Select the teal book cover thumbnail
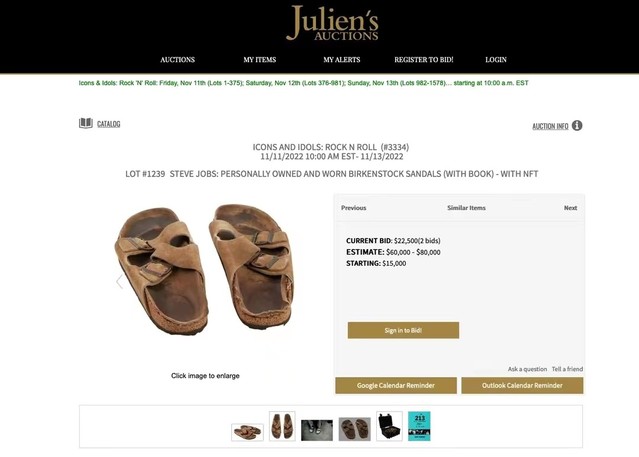Viewport: 639px width, 457px height. click(x=419, y=426)
